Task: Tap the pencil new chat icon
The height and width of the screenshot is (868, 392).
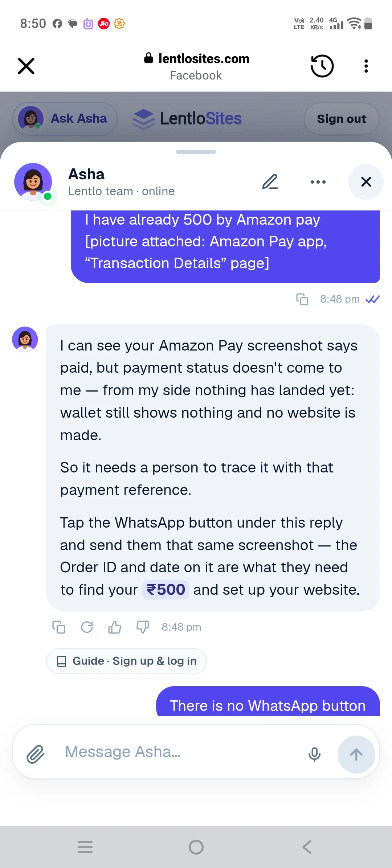Action: [x=270, y=182]
